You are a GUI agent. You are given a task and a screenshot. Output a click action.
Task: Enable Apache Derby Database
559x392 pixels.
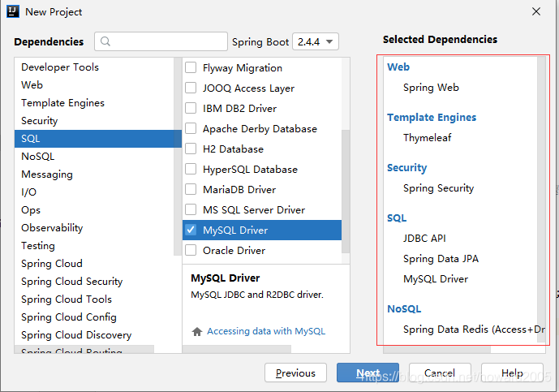pyautogui.click(x=191, y=128)
